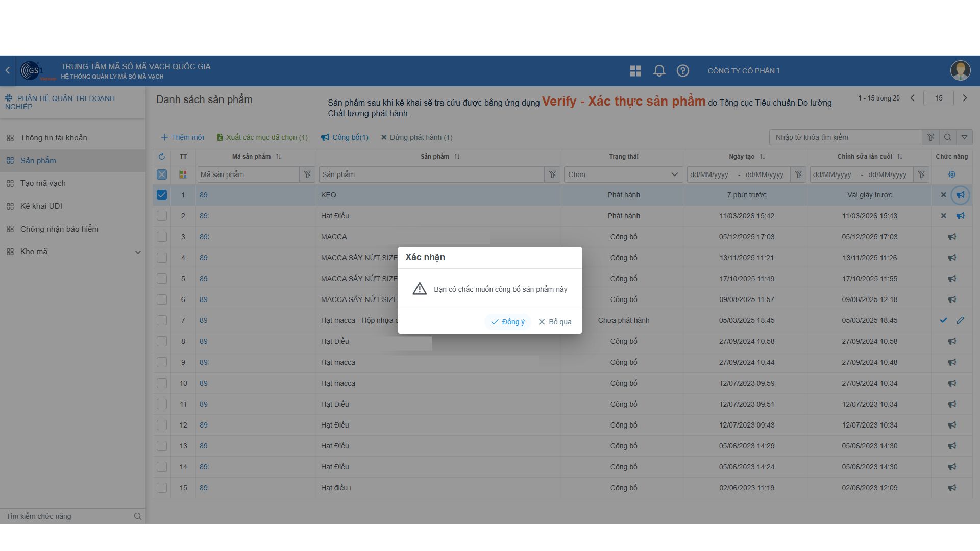Click the notification bell icon

click(x=659, y=71)
